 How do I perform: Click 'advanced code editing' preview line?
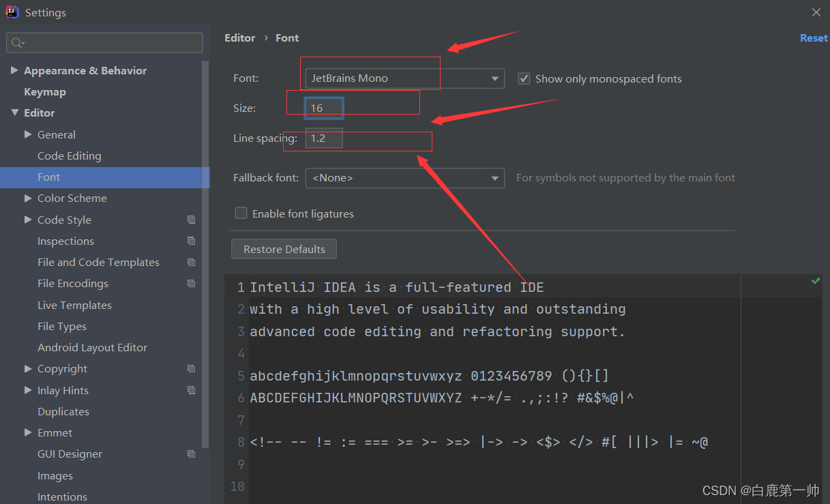coord(437,331)
